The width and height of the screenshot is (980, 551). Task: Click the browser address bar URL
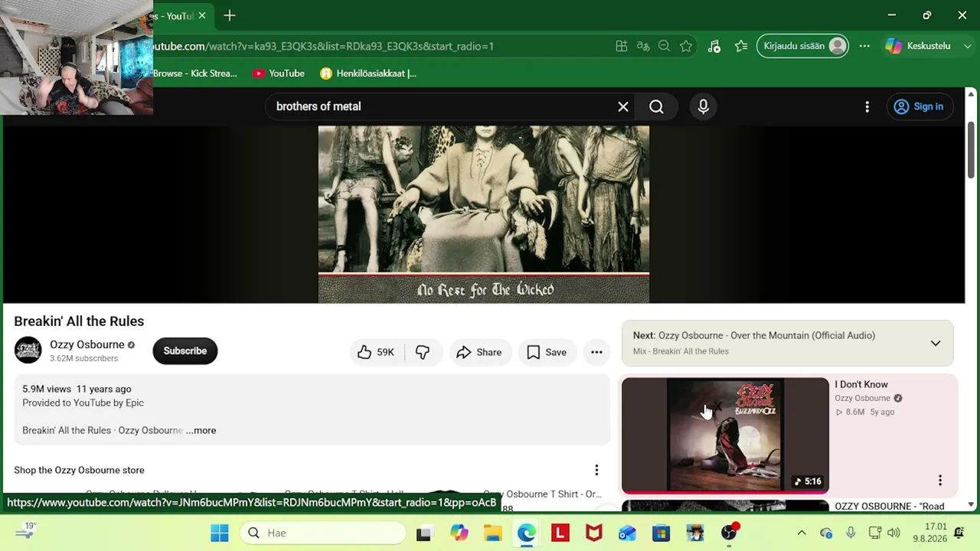(323, 47)
